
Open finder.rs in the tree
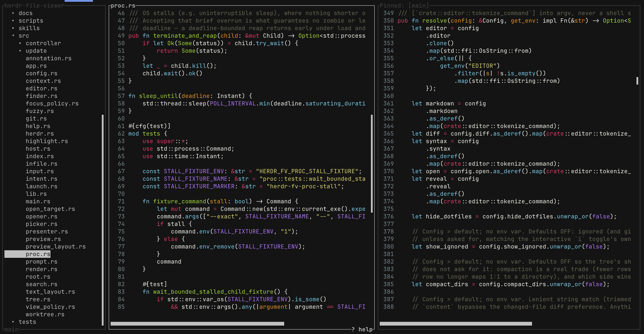click(42, 96)
